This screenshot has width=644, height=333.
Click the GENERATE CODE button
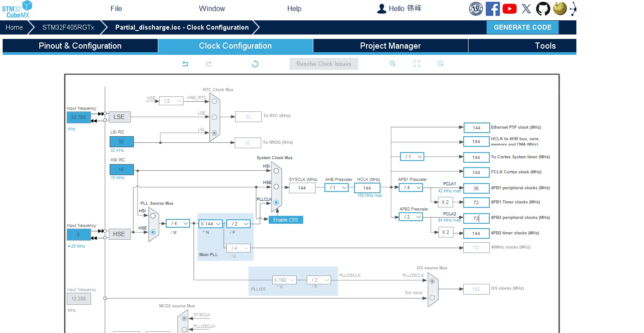coord(522,27)
